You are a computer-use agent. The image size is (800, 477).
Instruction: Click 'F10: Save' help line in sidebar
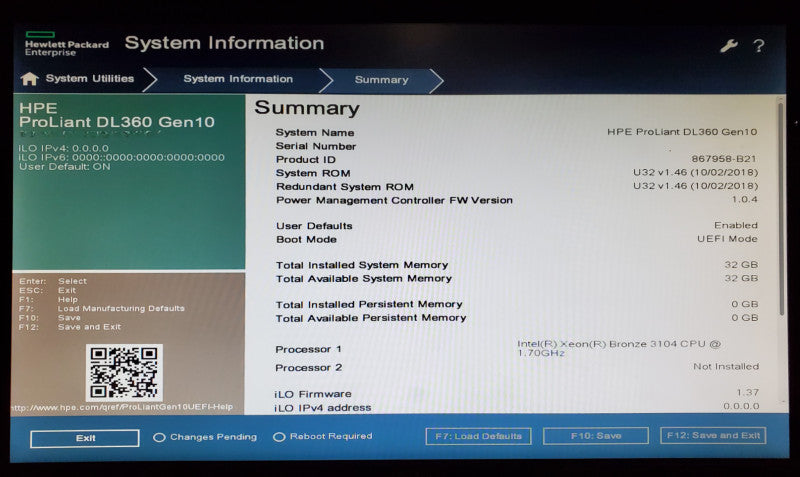coord(50,317)
